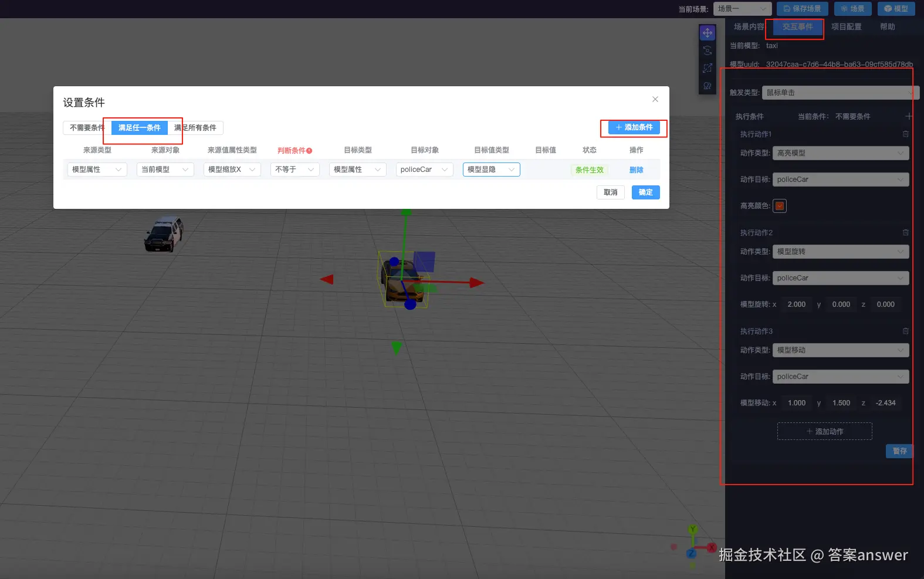Image resolution: width=924 pixels, height=579 pixels.
Task: Select the move/translate tool in viewport toolbar
Action: pyautogui.click(x=708, y=33)
